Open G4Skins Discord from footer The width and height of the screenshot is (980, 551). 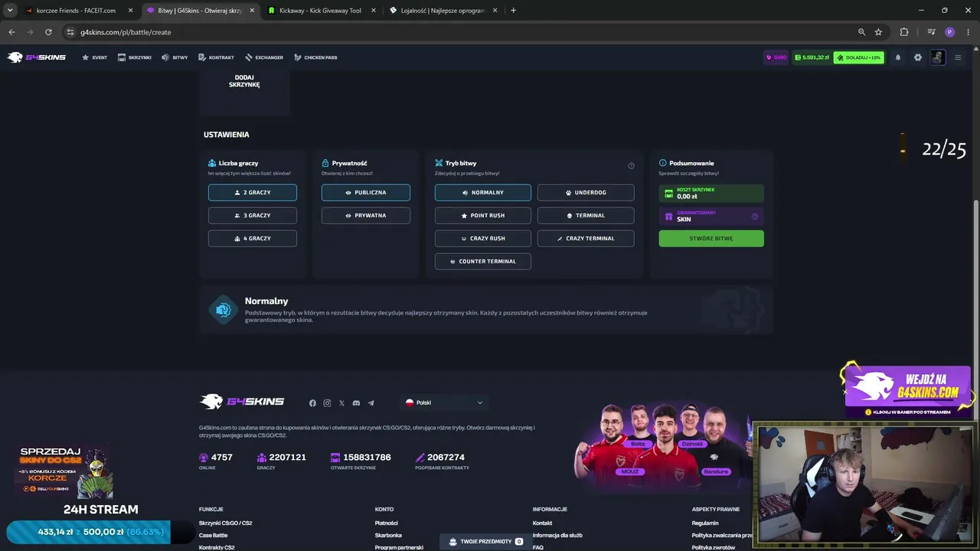[x=356, y=403]
